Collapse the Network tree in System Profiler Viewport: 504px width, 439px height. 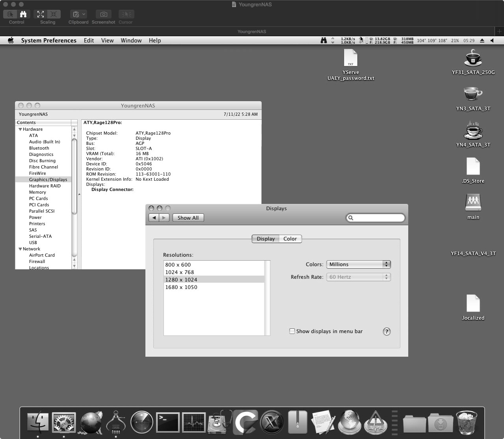tap(20, 249)
